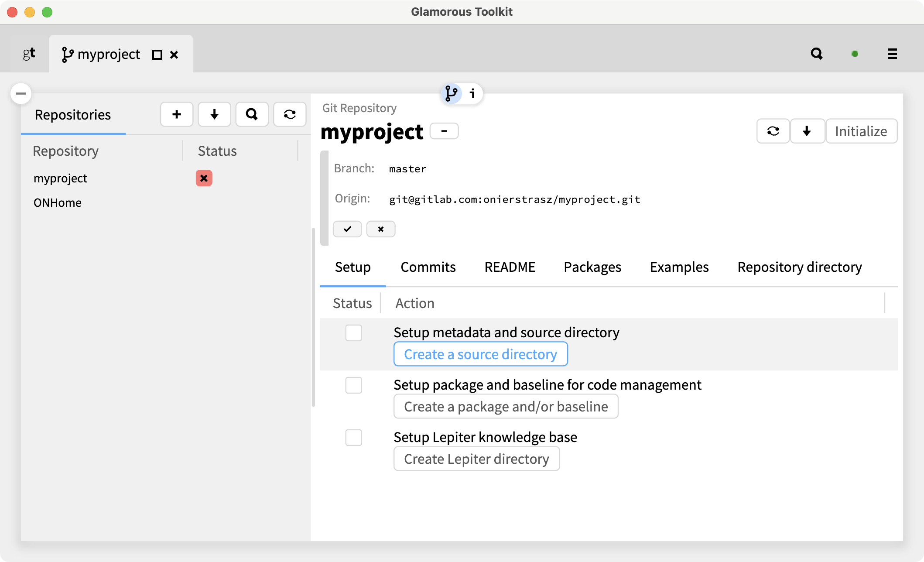The height and width of the screenshot is (562, 924).
Task: Select 'Setup package and baseline for code management' text
Action: [548, 384]
